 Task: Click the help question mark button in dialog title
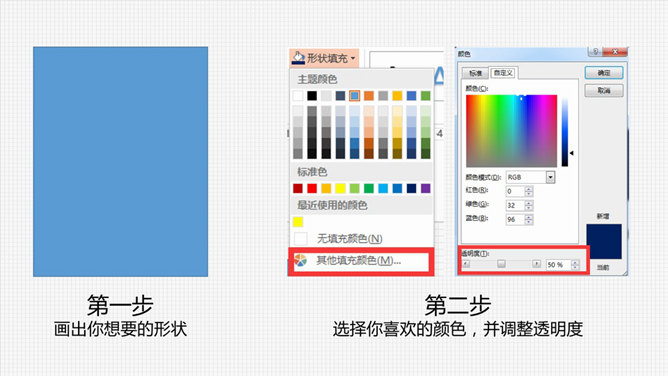click(596, 52)
